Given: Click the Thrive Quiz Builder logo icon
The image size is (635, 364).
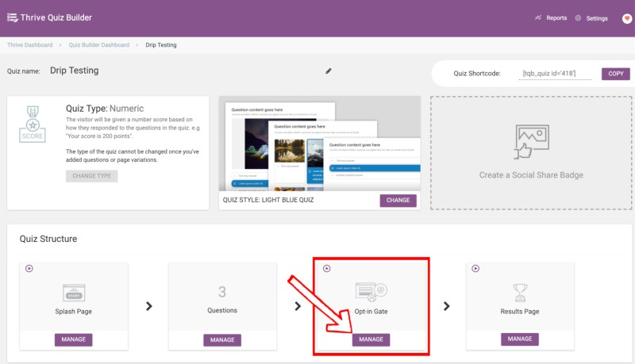Looking at the screenshot, I should (12, 17).
